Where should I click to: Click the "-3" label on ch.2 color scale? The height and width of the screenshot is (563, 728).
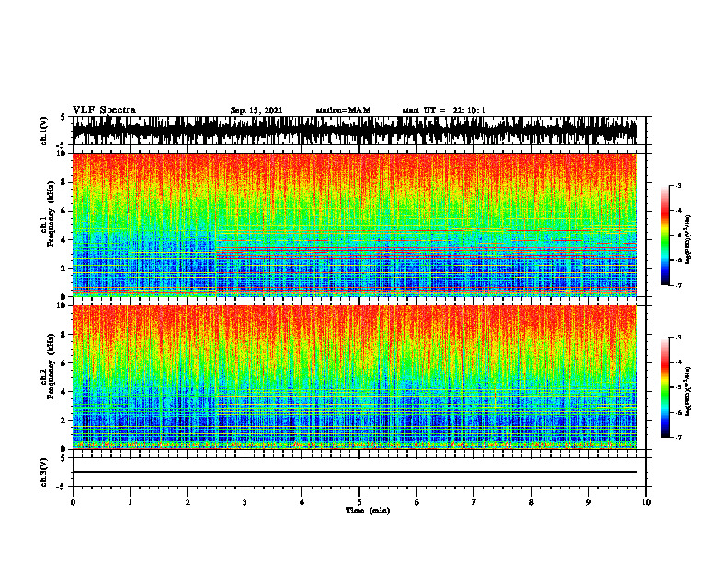678,338
